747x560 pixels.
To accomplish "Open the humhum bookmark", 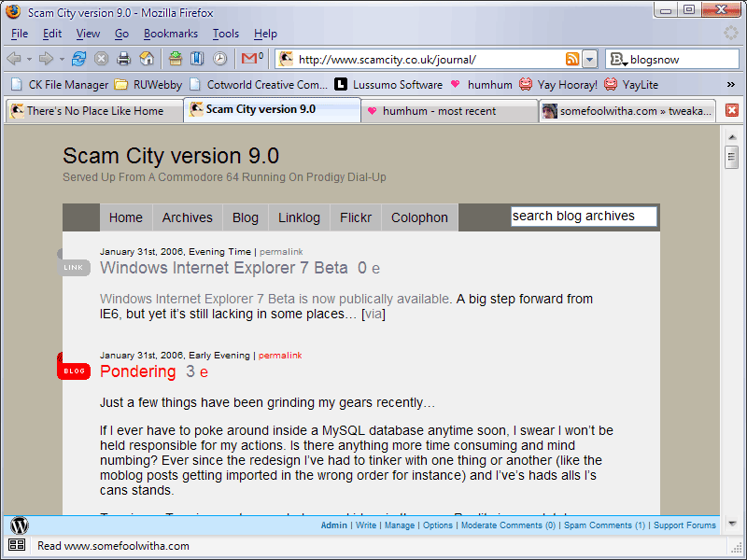I will click(481, 85).
